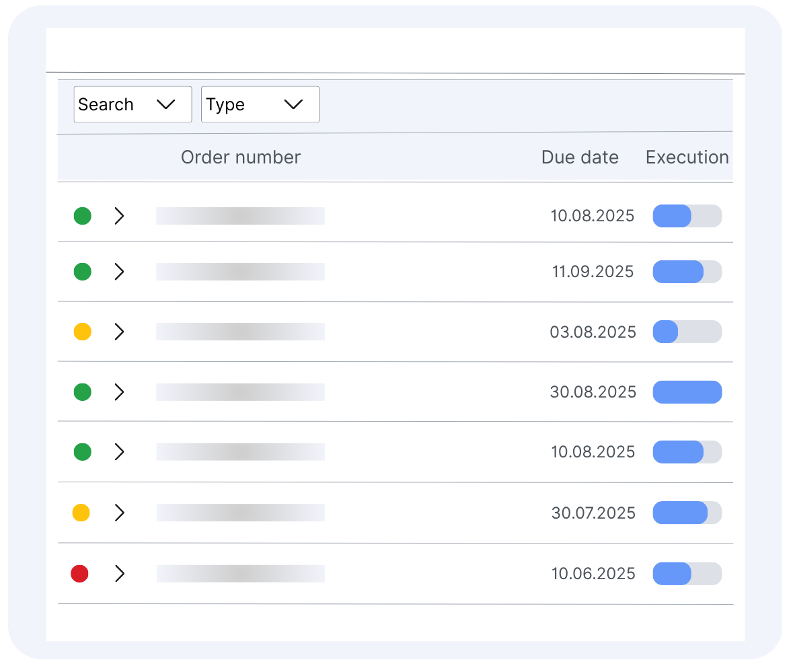Screen dimensions: 793x672
Task: Toggle the execution switch on the last row
Action: [x=687, y=573]
